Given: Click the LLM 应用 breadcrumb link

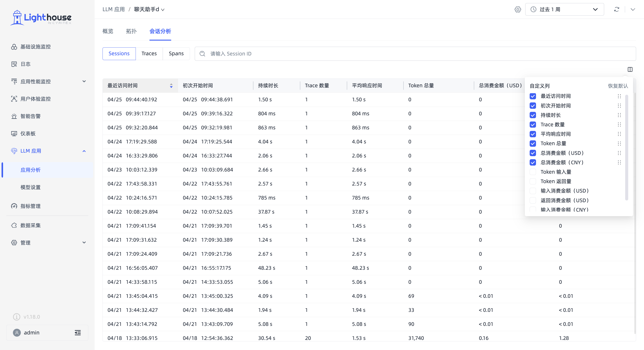Looking at the screenshot, I should pos(114,9).
